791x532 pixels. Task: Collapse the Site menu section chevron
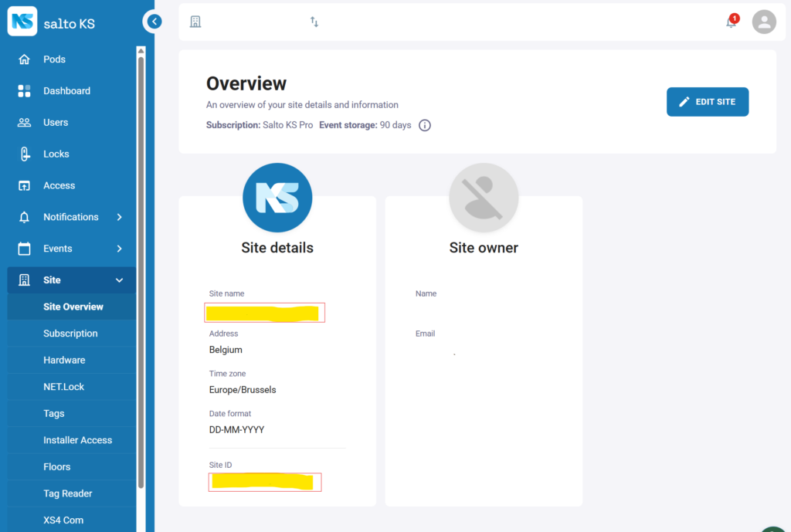119,280
